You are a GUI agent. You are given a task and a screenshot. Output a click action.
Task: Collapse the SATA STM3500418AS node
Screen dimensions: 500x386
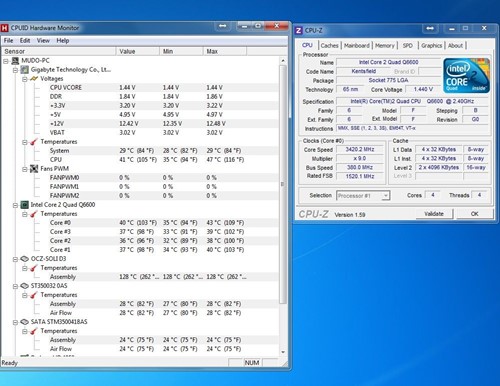15,322
